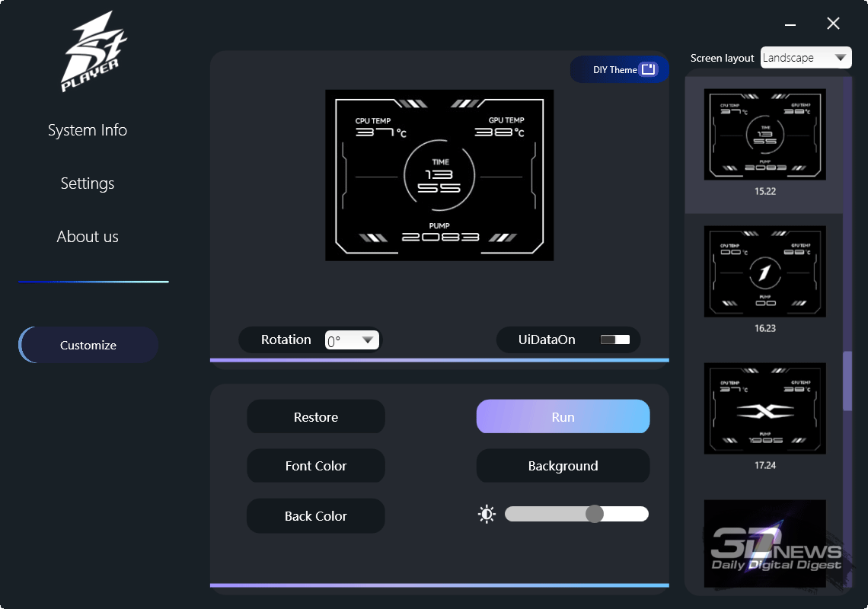The height and width of the screenshot is (609, 868).
Task: Close the app with the X icon
Action: pyautogui.click(x=833, y=24)
